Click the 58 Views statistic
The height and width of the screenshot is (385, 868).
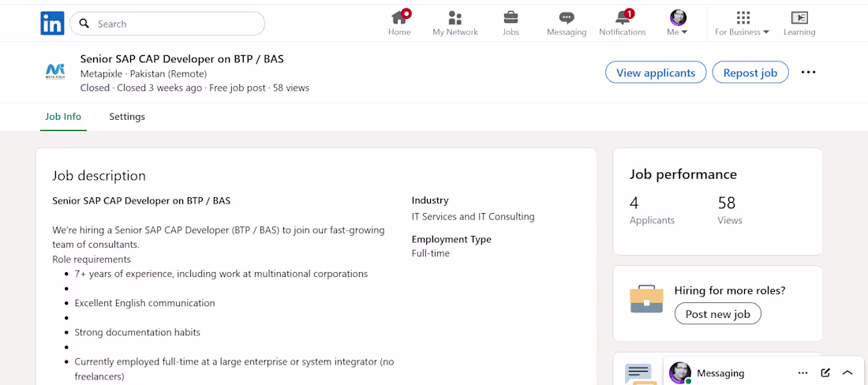tap(730, 210)
